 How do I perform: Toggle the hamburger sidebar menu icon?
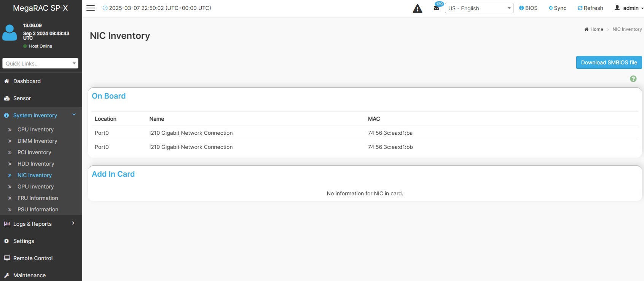coord(91,8)
